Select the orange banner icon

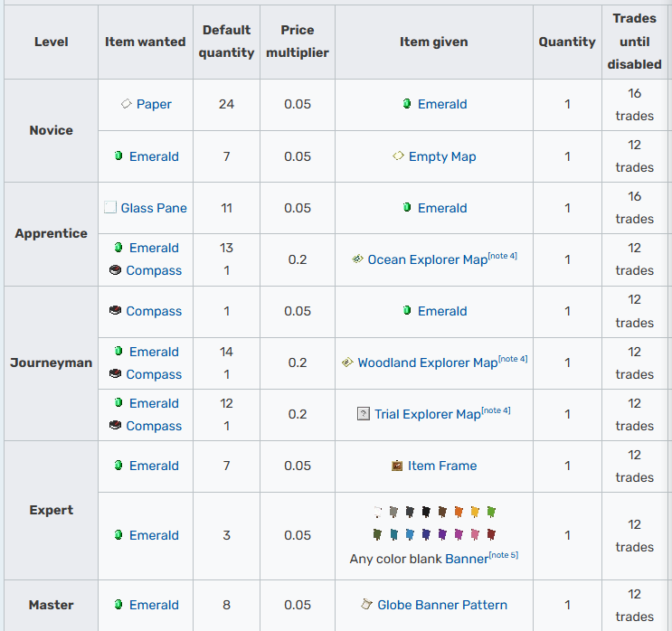(459, 513)
